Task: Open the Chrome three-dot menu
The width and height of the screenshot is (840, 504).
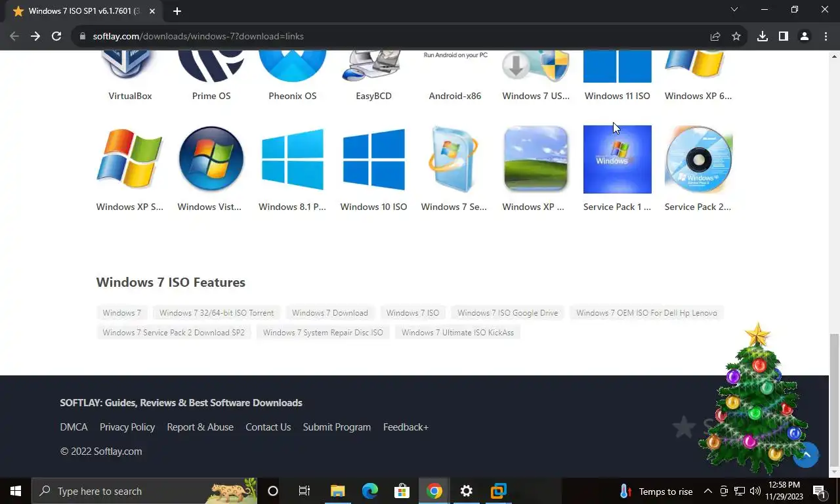Action: (x=825, y=36)
